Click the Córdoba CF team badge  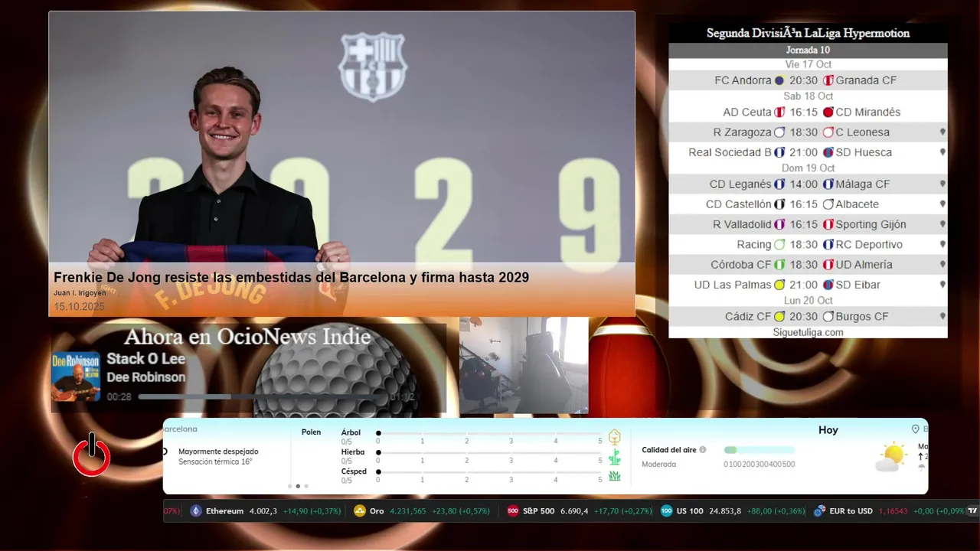(779, 265)
